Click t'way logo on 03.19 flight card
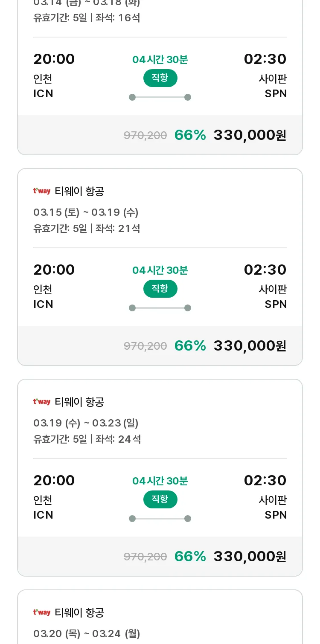Image resolution: width=320 pixels, height=644 pixels. 42,402
